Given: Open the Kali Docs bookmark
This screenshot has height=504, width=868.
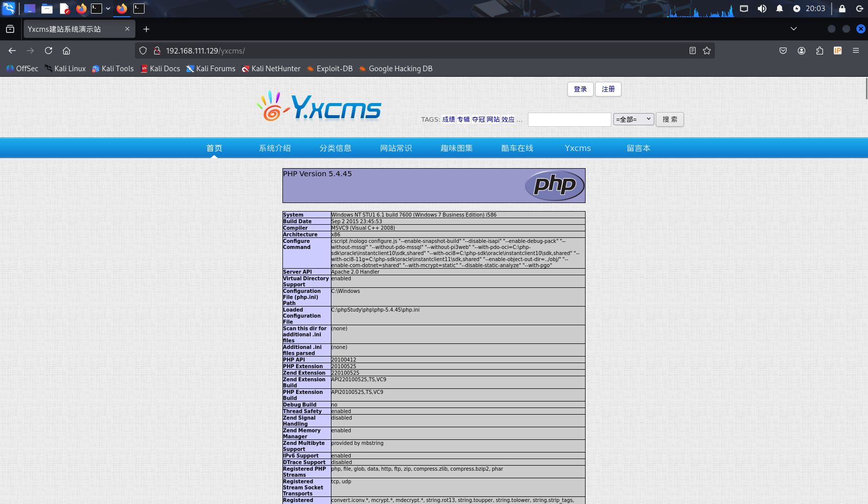Looking at the screenshot, I should coord(160,69).
